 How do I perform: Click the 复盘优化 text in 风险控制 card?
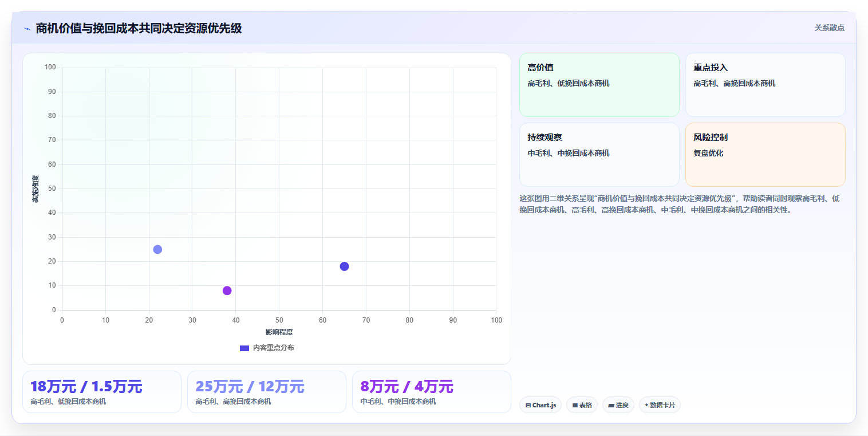(708, 153)
